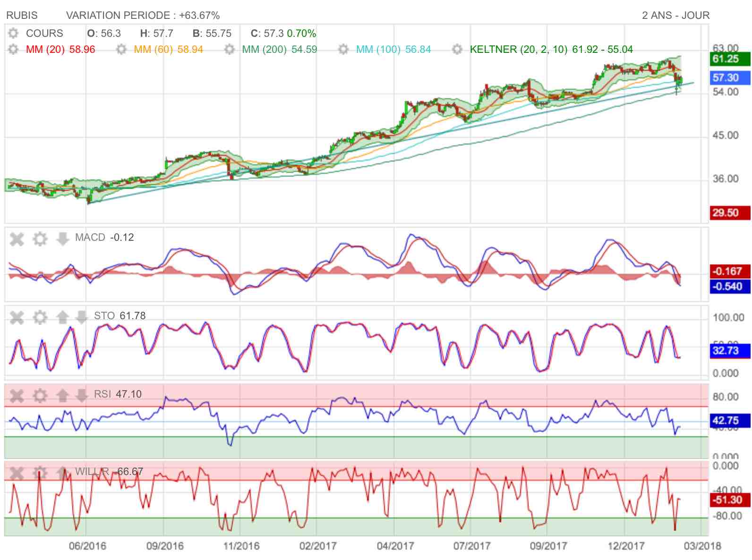Remove the MACD indicator panel
Screen dimensions: 752x560
coord(17,239)
